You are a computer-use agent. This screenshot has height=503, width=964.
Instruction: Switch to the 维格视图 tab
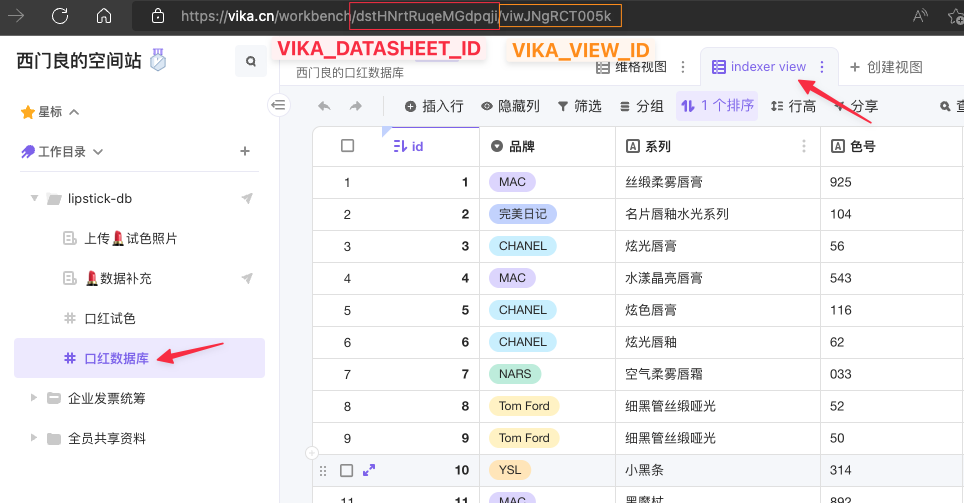[x=632, y=67]
